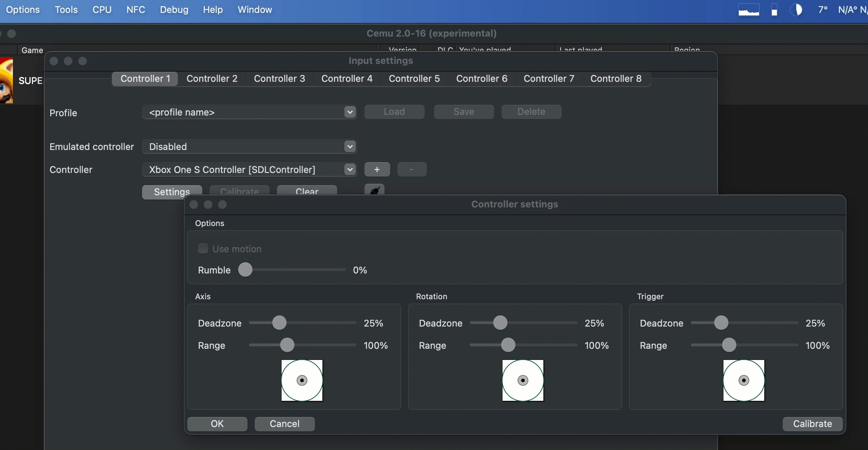
Task: Remove the controller with the minus button
Action: tap(412, 169)
